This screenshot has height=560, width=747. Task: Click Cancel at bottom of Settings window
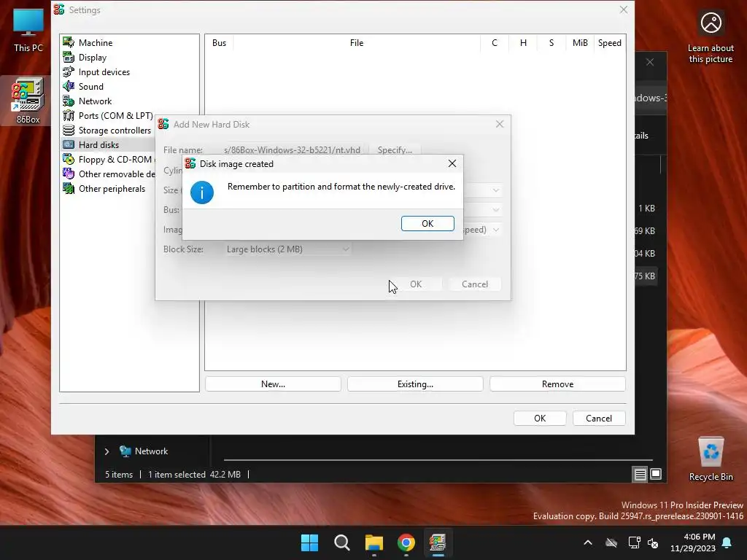pyautogui.click(x=599, y=418)
